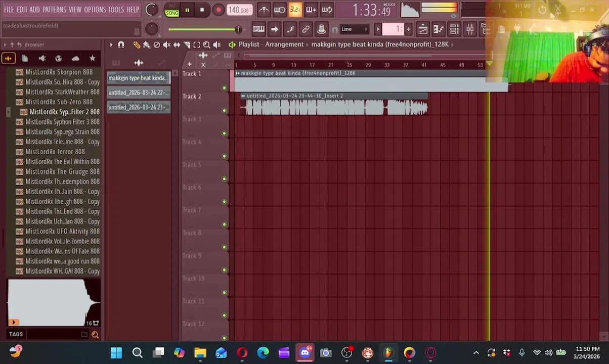Switch Pat/Song mode toggle

click(172, 10)
